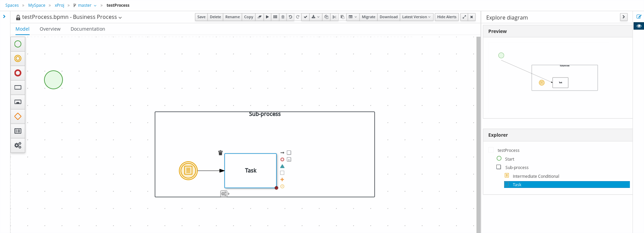Select the Sub-processes palette icon
Viewport: 644px width, 233px height.
[x=18, y=102]
